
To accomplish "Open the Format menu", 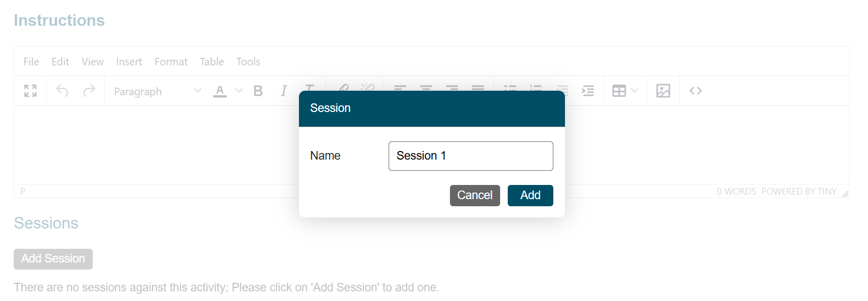I will click(171, 62).
